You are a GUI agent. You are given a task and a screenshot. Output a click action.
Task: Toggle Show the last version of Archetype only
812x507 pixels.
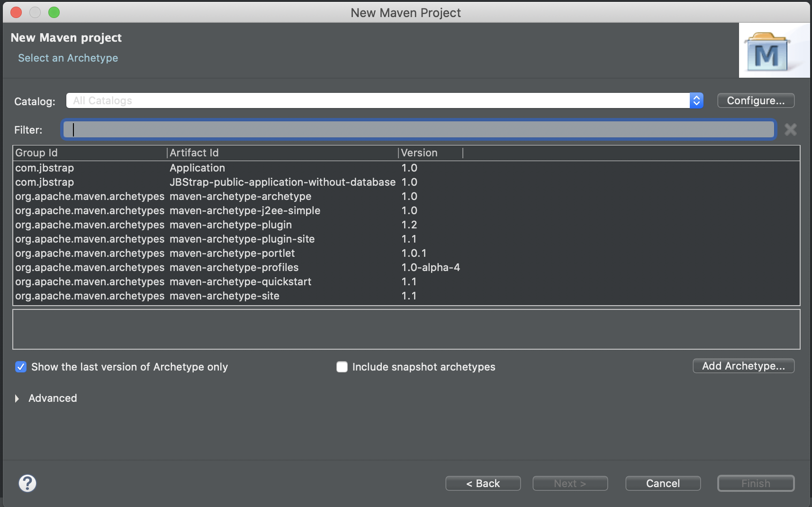coord(21,367)
